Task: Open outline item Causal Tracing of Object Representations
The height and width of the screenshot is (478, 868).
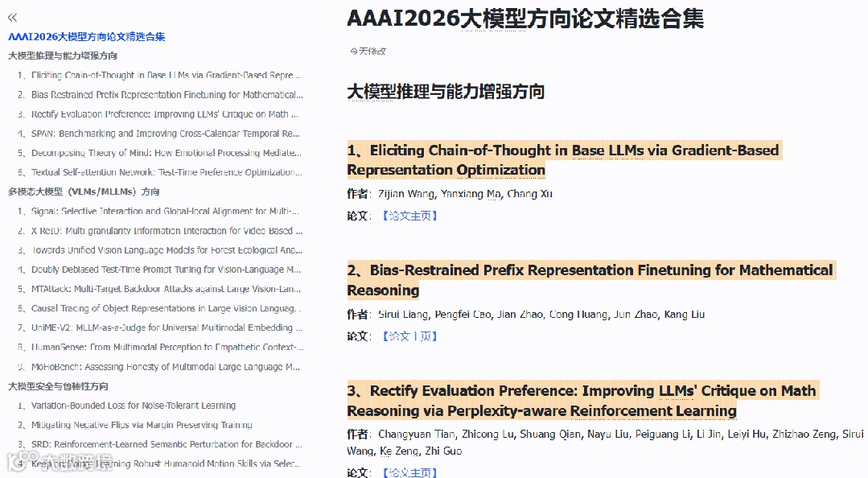Action: point(160,308)
